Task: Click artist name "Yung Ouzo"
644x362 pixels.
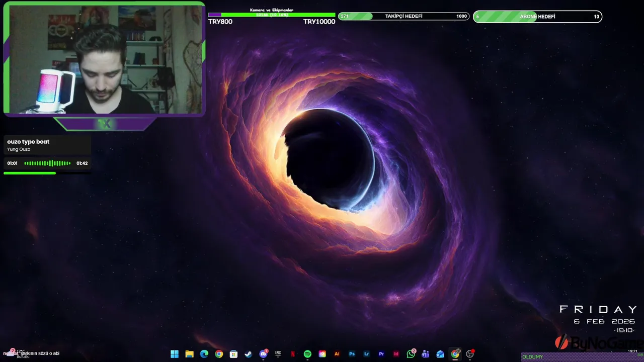Action: [x=19, y=149]
